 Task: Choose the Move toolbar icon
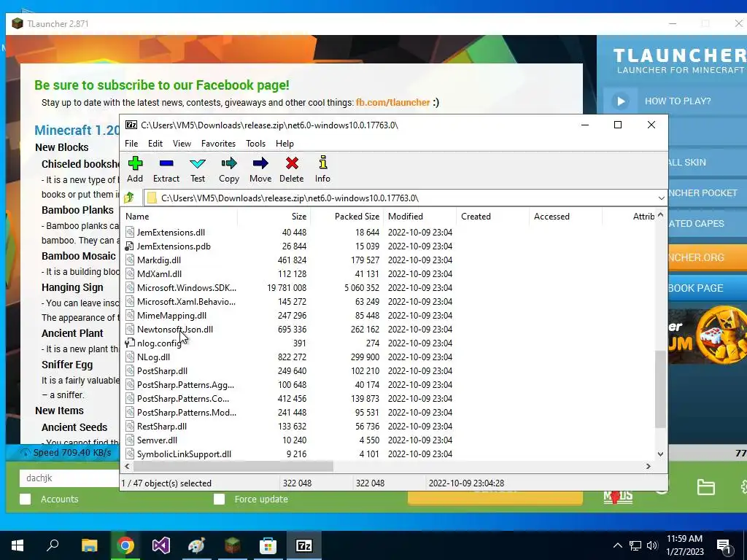[260, 163]
